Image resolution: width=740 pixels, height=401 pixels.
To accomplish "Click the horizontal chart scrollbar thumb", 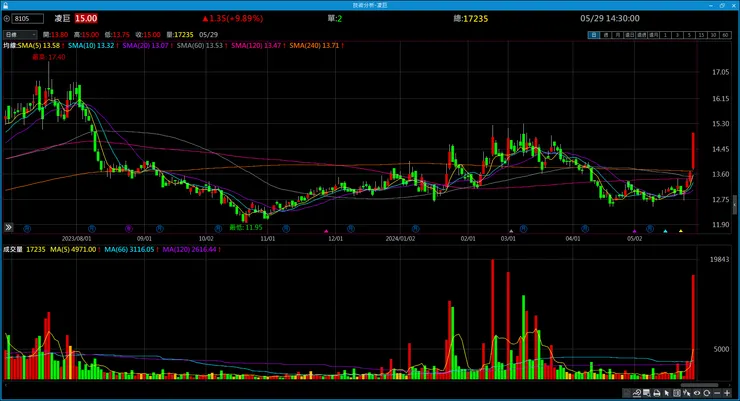I will 698,384.
